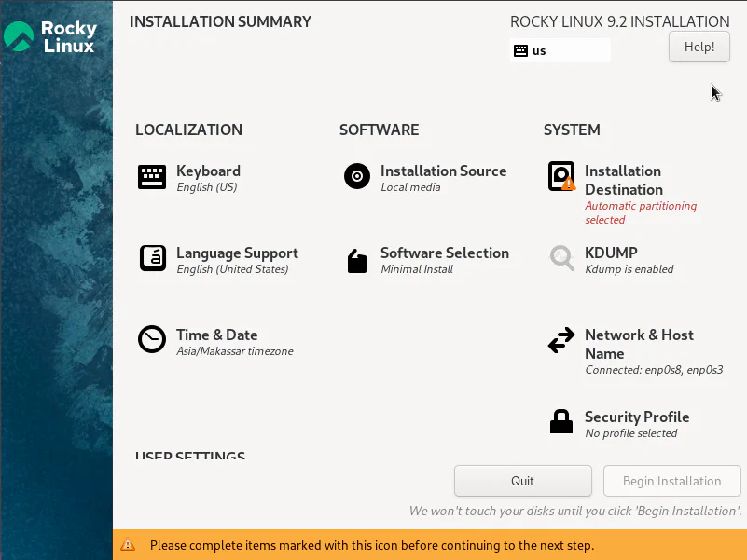Screen dimensions: 747x560
Task: Open KDUMP magnifier icon
Action: point(561,258)
